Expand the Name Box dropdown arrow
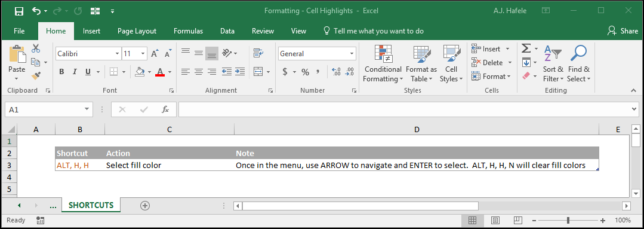This screenshot has height=229, width=644. 87,109
